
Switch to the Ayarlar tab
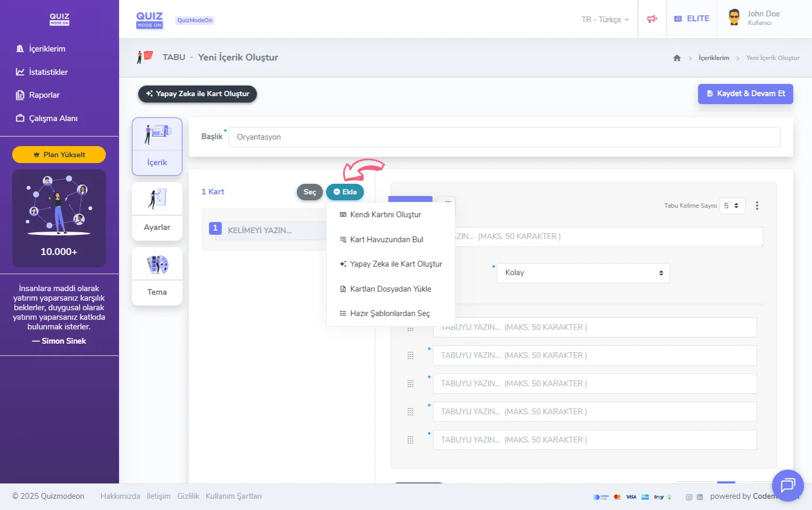[x=157, y=211]
